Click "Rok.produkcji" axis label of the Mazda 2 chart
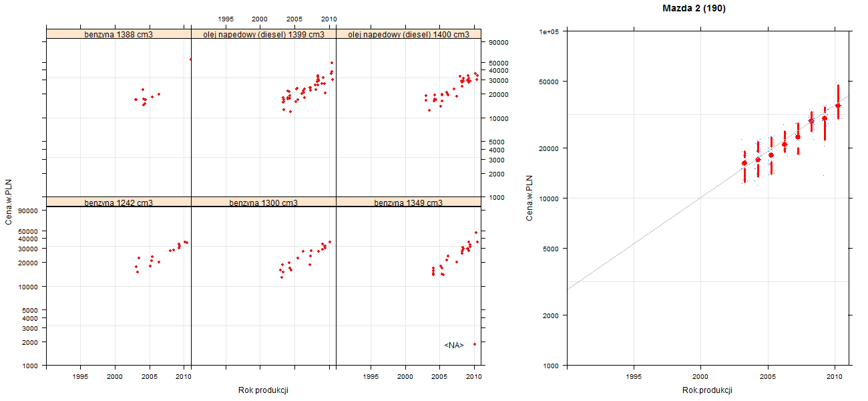Image resolution: width=868 pixels, height=401 pixels. 708,390
